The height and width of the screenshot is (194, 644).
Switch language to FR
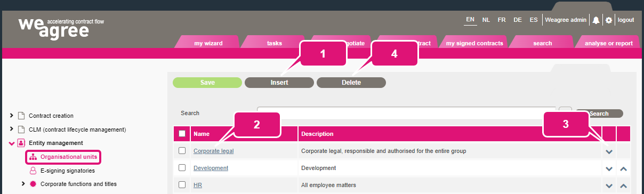(x=502, y=20)
